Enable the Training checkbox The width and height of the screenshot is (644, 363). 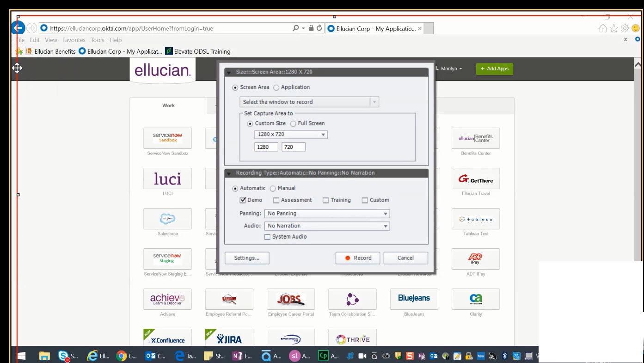tap(325, 200)
